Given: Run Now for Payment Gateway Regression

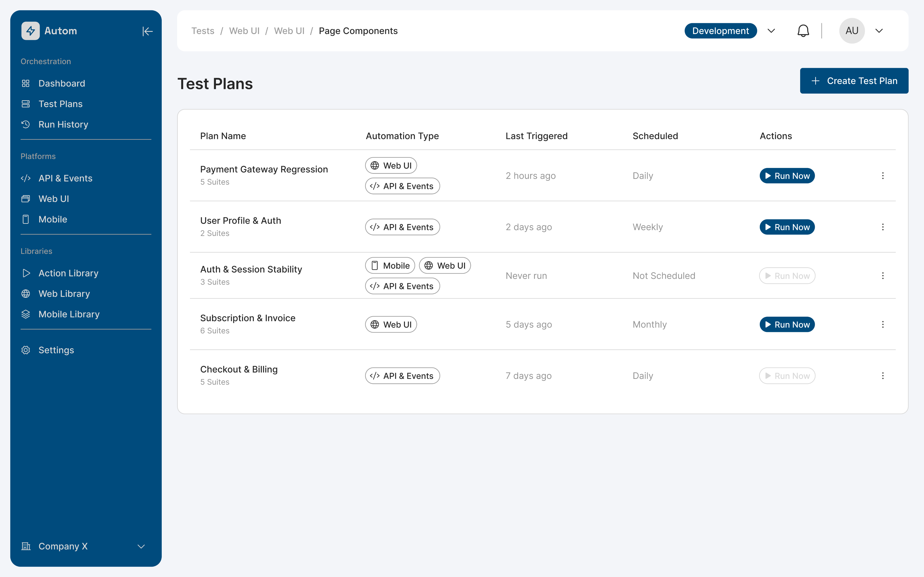Looking at the screenshot, I should [787, 176].
